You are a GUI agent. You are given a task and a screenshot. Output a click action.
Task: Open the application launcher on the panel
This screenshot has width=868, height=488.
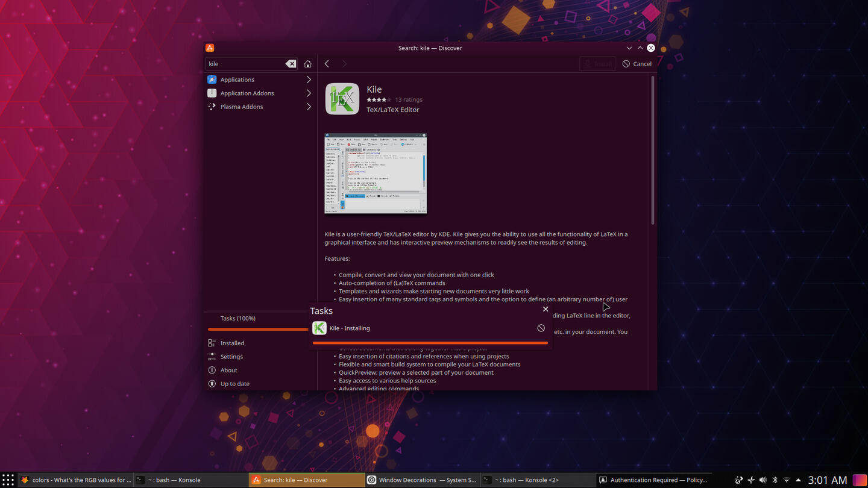tap(8, 480)
